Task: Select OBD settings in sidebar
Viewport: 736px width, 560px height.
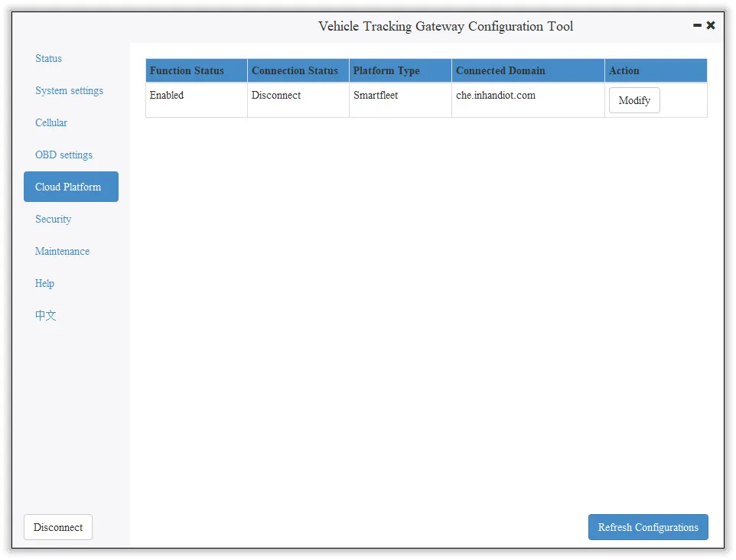Action: click(64, 155)
